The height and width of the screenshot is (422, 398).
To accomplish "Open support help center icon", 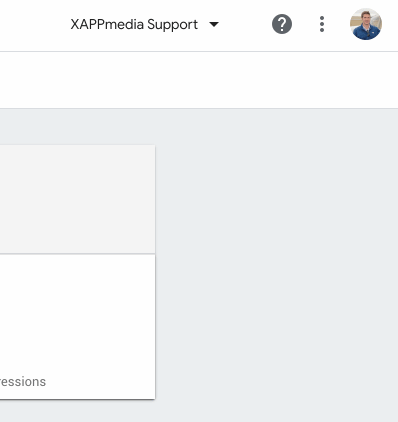I will pyautogui.click(x=282, y=24).
